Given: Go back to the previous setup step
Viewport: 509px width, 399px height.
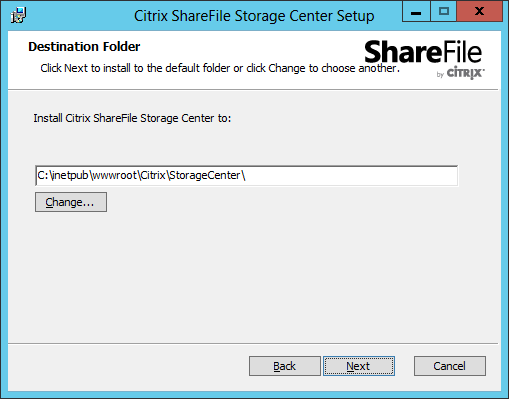Looking at the screenshot, I should coord(285,366).
